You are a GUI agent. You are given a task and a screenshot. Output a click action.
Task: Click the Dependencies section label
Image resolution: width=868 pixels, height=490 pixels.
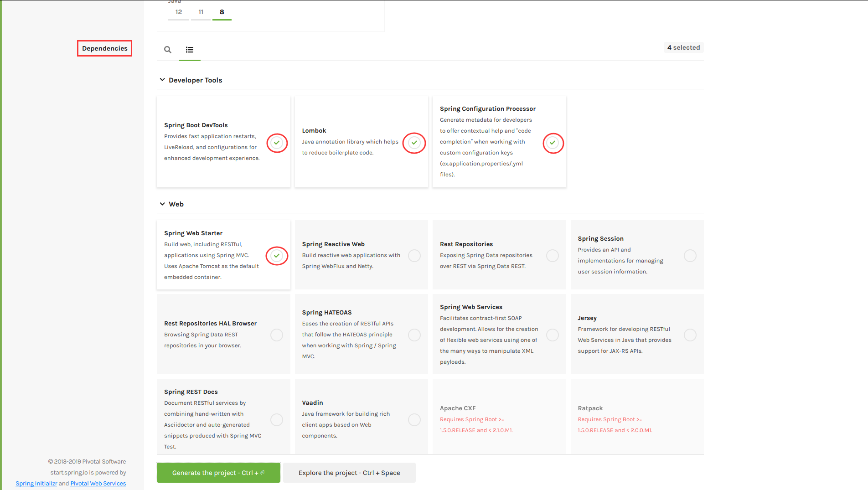[x=104, y=48]
